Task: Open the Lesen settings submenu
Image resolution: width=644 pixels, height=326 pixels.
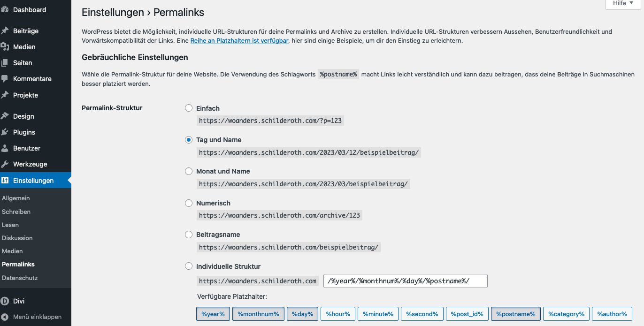Action: [10, 225]
